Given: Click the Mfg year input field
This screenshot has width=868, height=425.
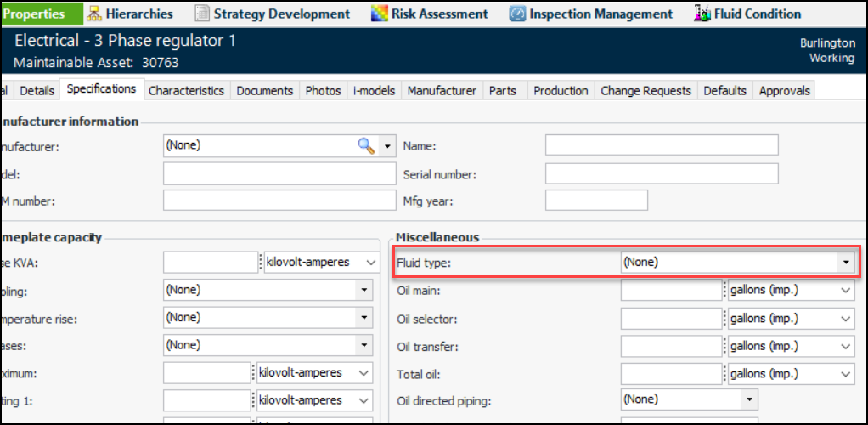Looking at the screenshot, I should tap(595, 201).
